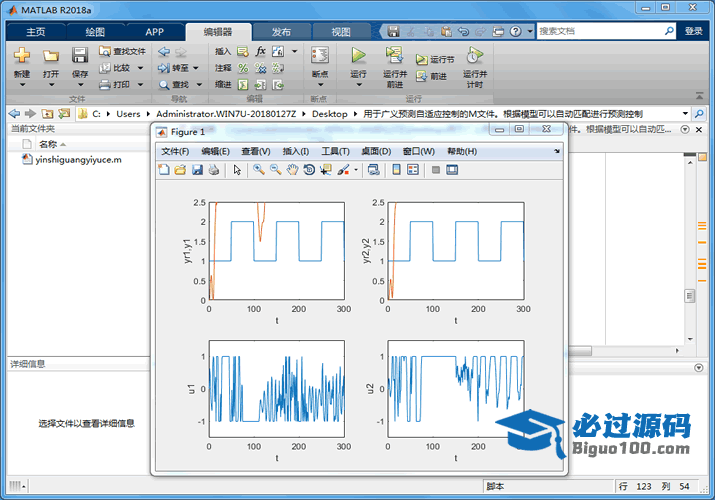Switch to the Publish (发布) tab
The width and height of the screenshot is (715, 500).
coord(281,32)
